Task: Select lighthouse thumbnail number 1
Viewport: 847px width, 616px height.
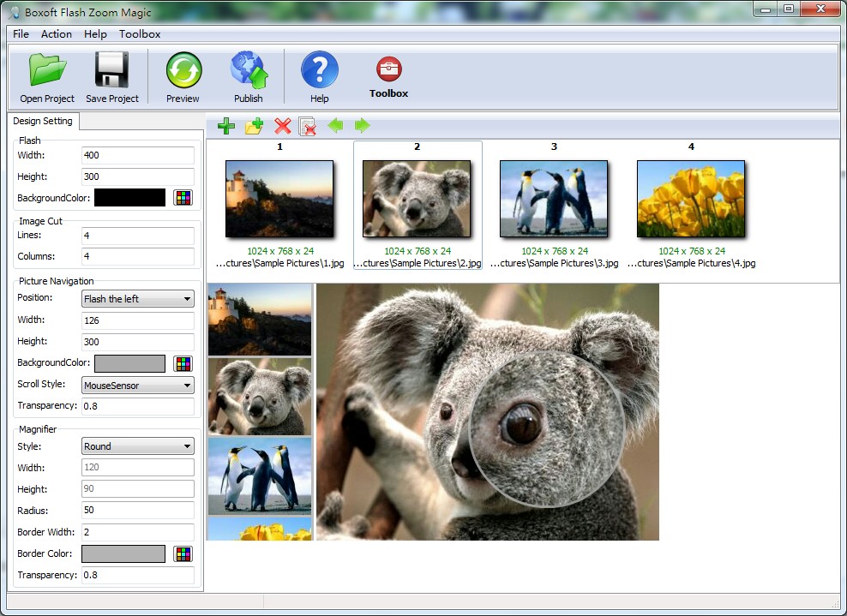Action: pyautogui.click(x=279, y=199)
